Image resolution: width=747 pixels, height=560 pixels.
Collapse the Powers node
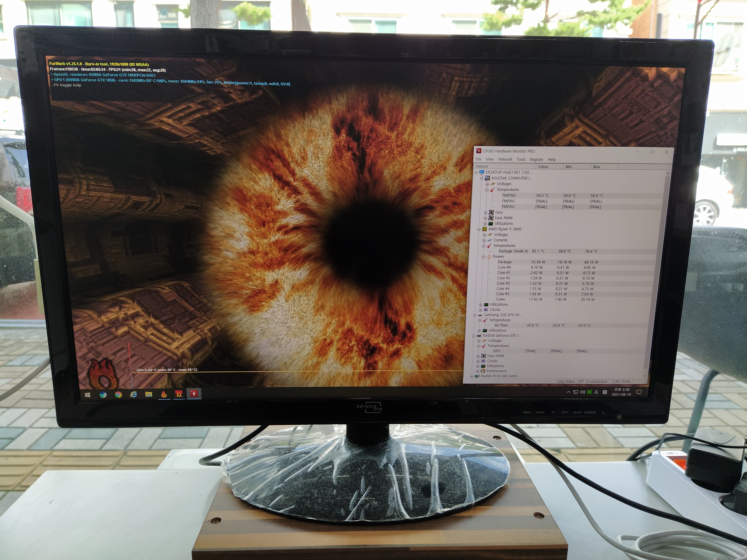pyautogui.click(x=483, y=257)
